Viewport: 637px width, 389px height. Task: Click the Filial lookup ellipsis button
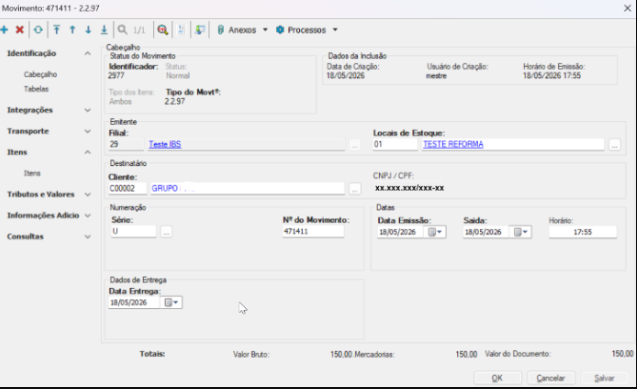coord(355,145)
